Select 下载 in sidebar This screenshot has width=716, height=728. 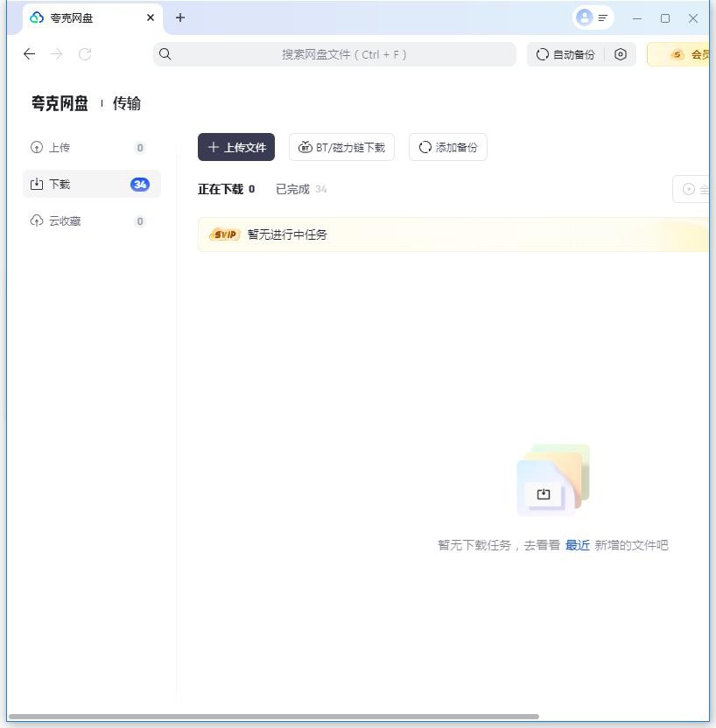coord(92,185)
